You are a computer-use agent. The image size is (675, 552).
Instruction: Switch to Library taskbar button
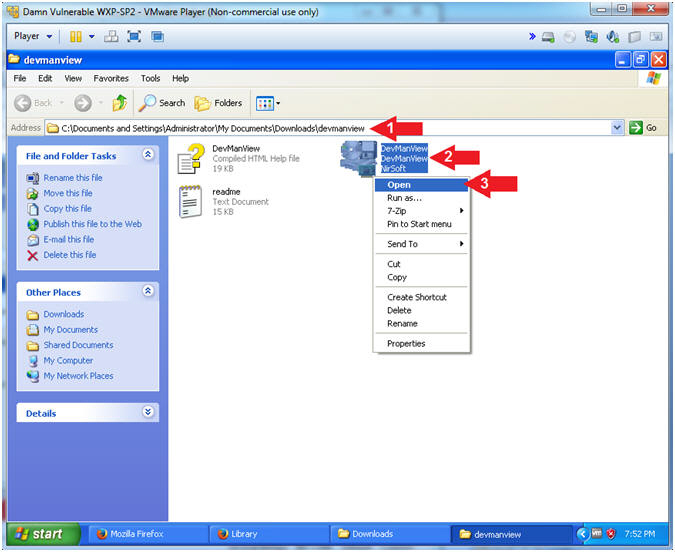point(269,534)
